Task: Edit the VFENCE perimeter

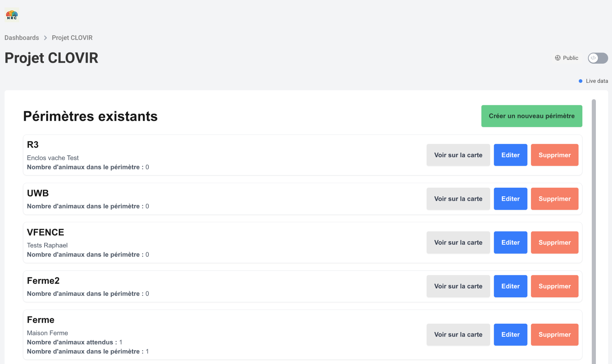Action: coord(510,242)
